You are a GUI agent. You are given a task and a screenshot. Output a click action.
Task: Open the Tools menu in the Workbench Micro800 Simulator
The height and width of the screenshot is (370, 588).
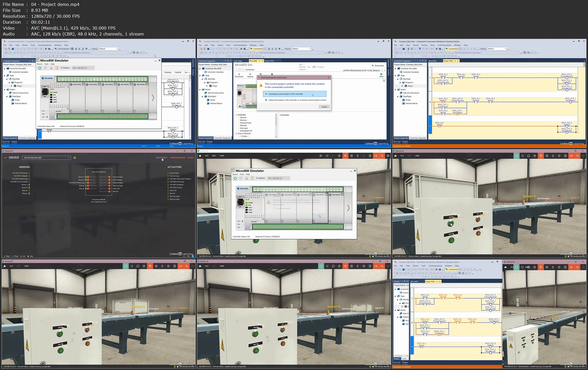[x=46, y=64]
